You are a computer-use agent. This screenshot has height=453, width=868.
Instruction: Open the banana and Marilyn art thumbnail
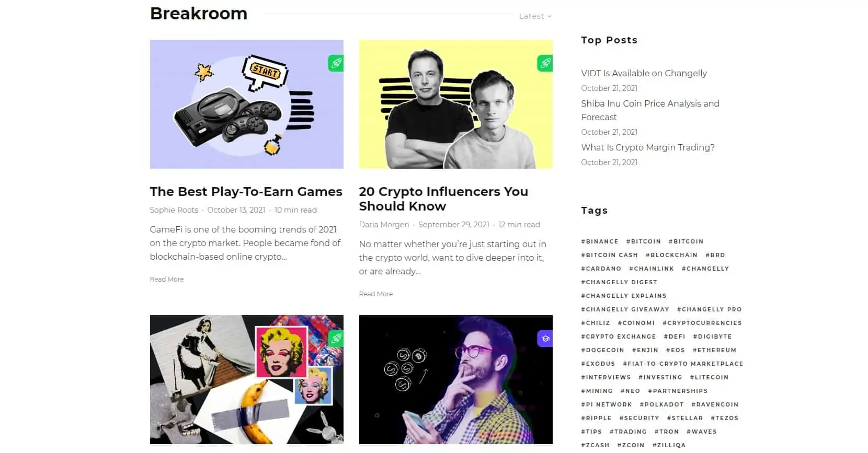coord(247,379)
